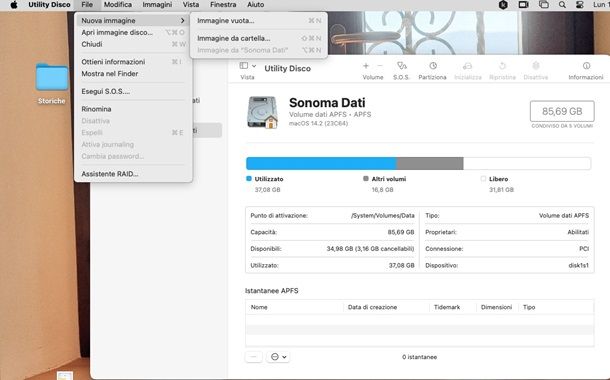Open the Immagini menu
The height and width of the screenshot is (380, 610).
(x=157, y=5)
